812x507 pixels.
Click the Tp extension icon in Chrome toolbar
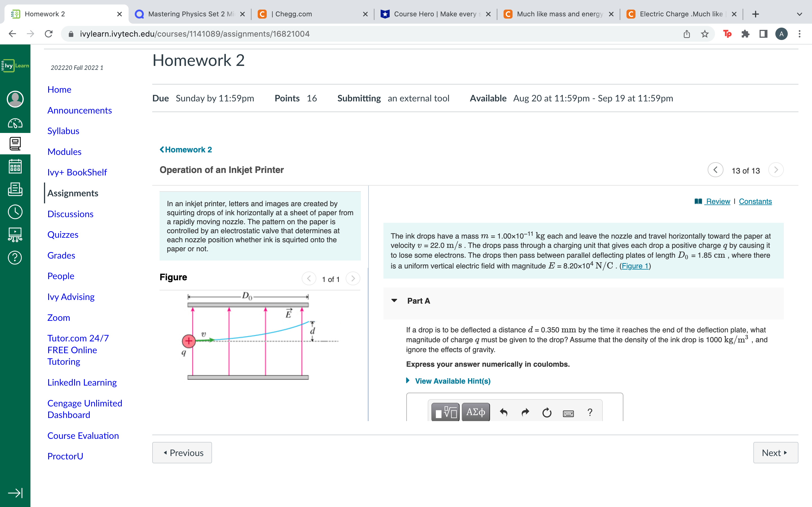point(727,34)
